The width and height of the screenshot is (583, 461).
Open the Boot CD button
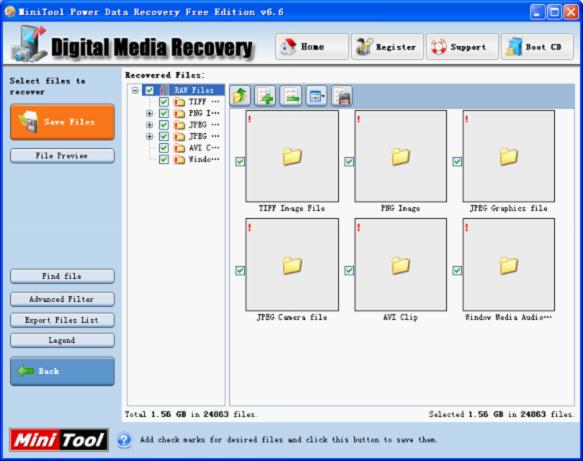(x=537, y=46)
